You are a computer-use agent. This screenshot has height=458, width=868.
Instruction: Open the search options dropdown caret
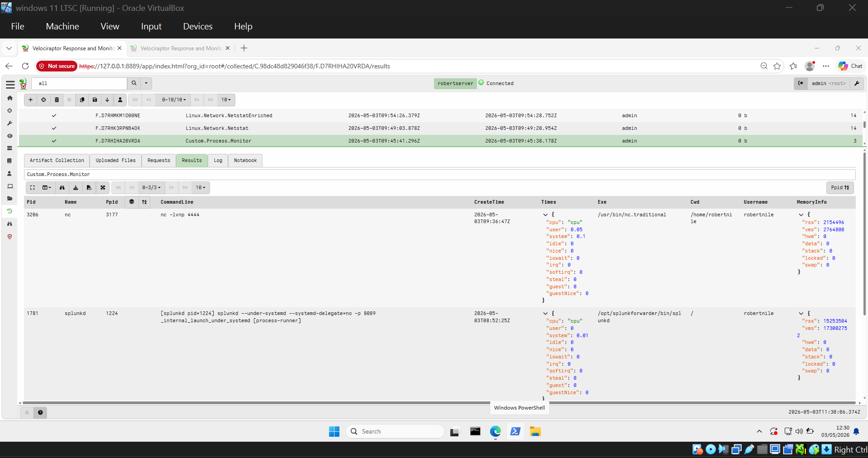[146, 83]
